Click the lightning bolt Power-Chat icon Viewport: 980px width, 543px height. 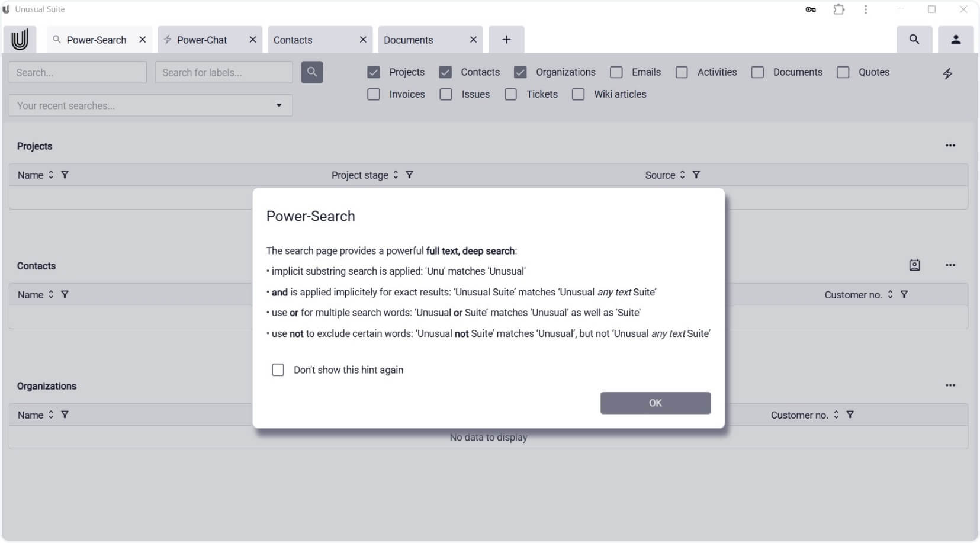pos(947,73)
